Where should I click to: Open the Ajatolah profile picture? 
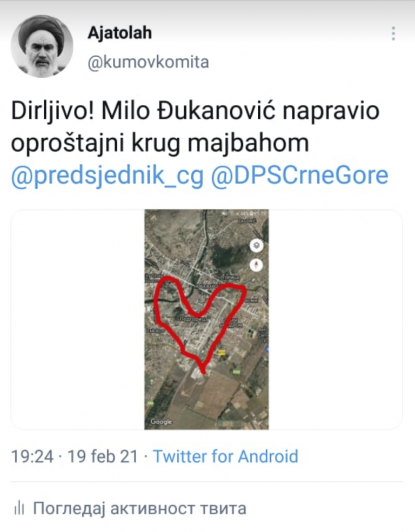42,46
